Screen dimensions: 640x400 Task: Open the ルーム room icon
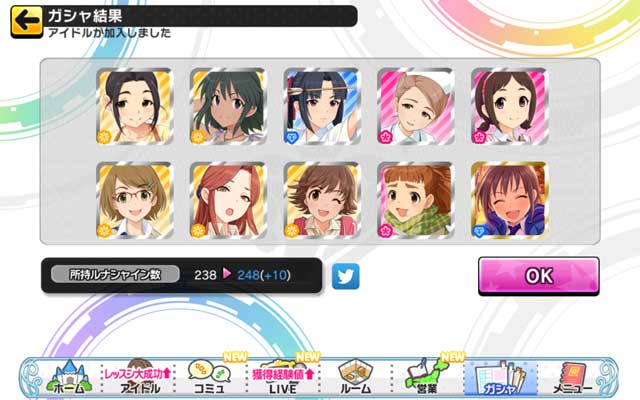(x=355, y=377)
